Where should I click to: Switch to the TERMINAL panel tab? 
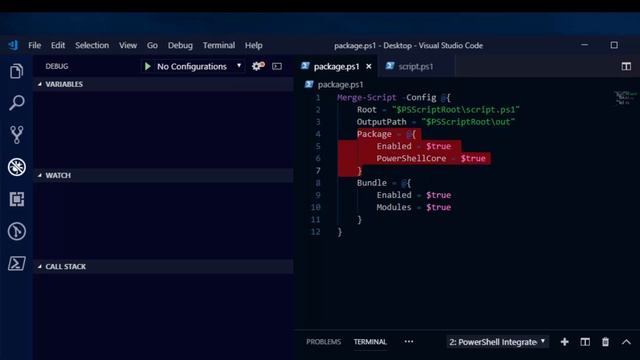coord(370,342)
